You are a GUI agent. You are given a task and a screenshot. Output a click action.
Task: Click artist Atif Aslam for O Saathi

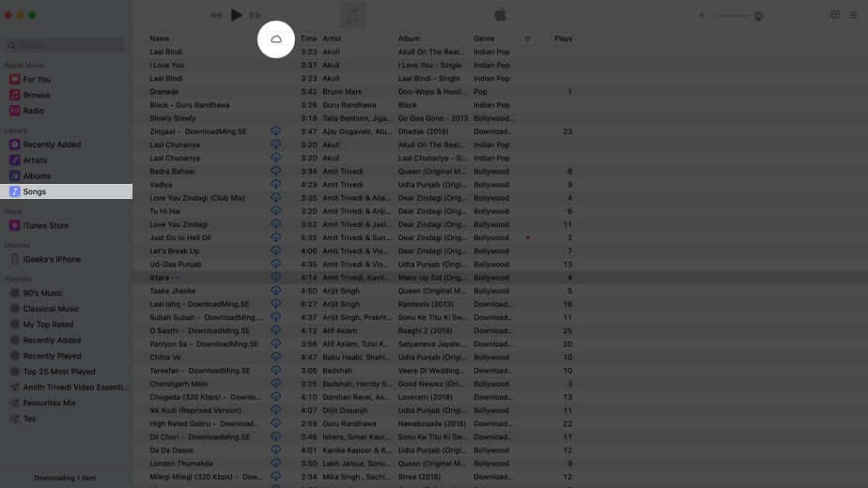pyautogui.click(x=340, y=331)
